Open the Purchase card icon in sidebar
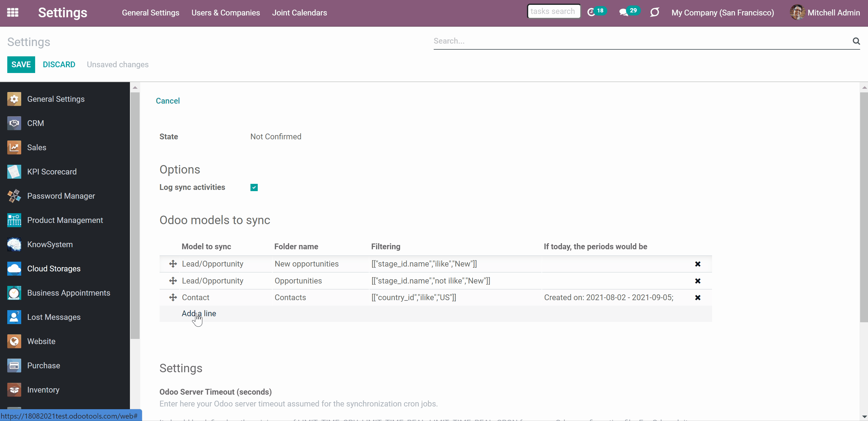The width and height of the screenshot is (868, 421). pos(14,366)
